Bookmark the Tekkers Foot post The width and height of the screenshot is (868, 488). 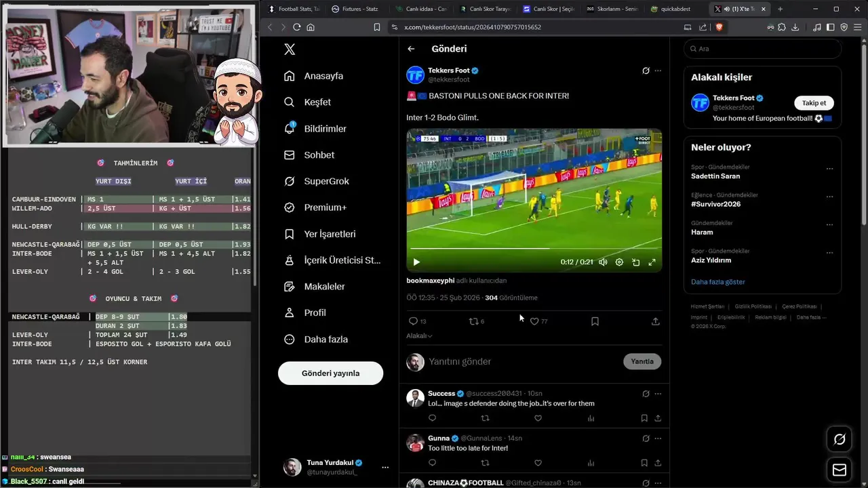595,321
